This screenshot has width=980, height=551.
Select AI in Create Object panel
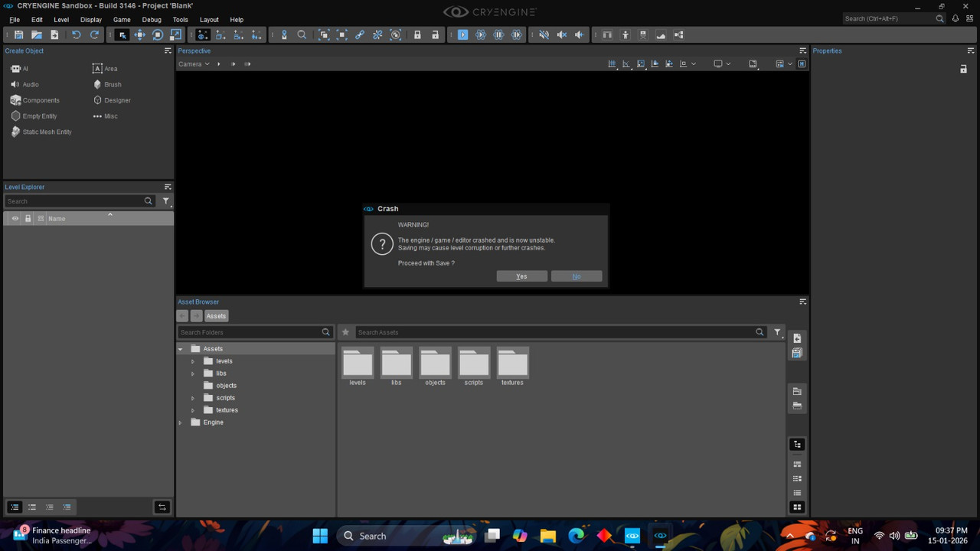[20, 69]
